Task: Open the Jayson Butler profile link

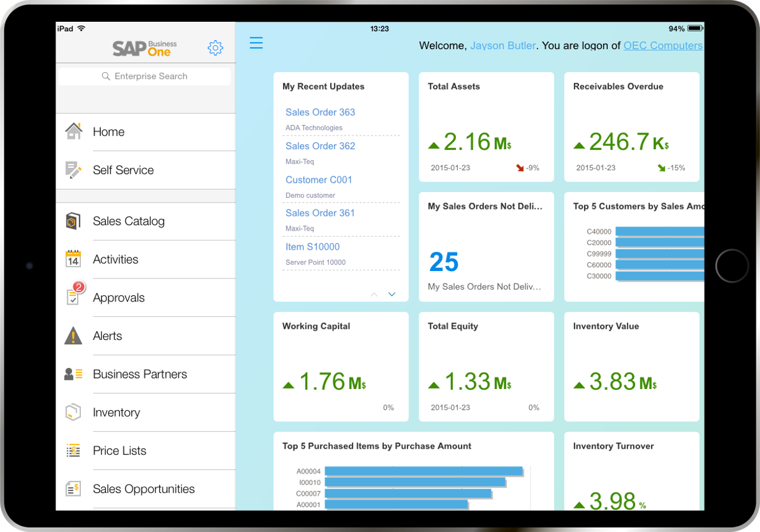Action: pyautogui.click(x=503, y=45)
